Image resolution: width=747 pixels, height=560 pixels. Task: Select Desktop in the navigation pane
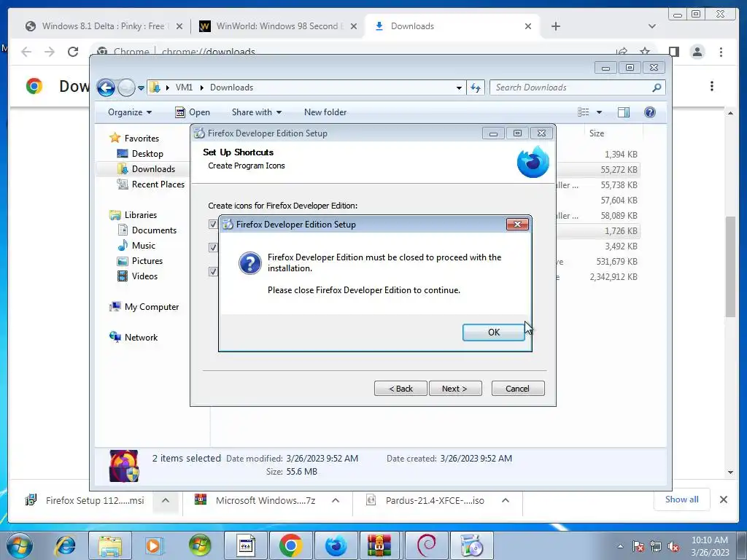coord(147,154)
